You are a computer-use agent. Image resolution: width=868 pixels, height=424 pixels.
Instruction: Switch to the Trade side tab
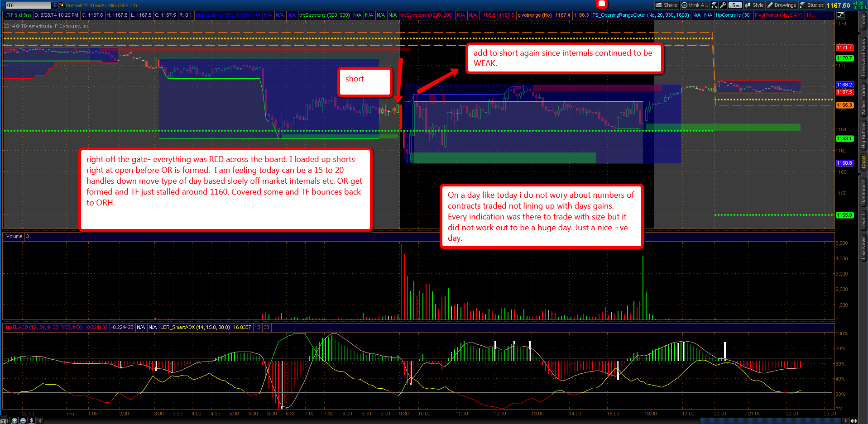point(863,22)
